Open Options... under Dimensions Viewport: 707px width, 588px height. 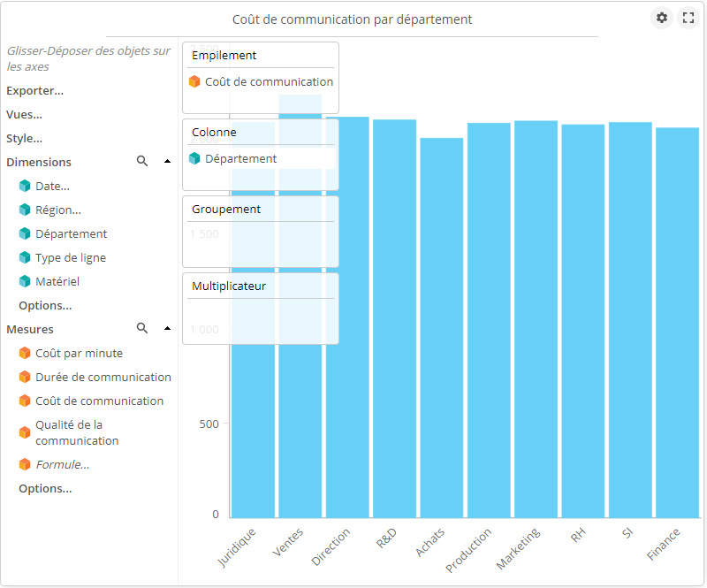tap(45, 305)
